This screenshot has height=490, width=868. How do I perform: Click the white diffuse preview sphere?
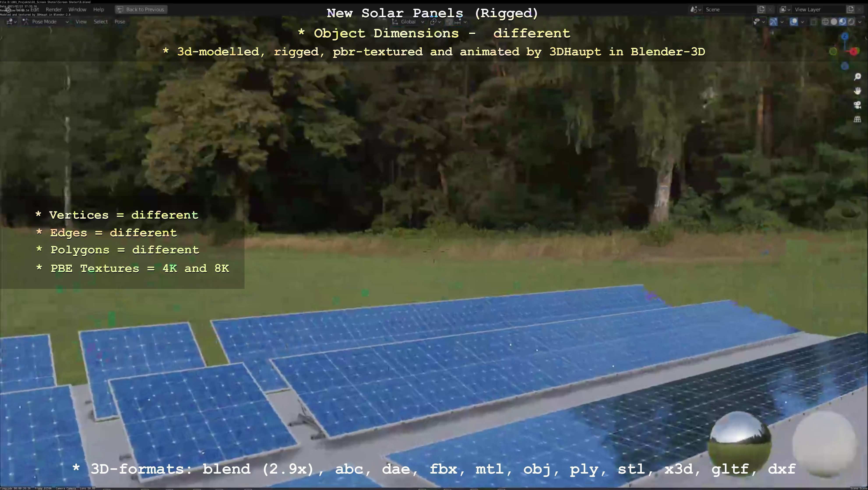pyautogui.click(x=824, y=444)
